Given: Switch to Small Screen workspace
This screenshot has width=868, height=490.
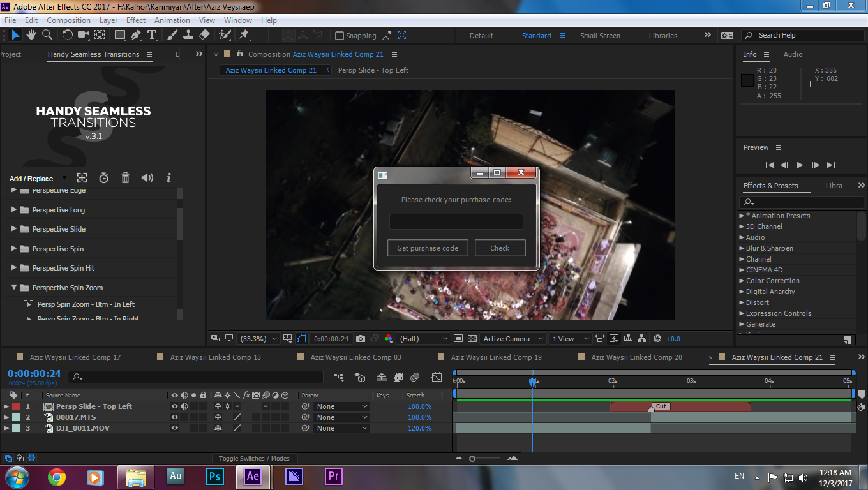Looking at the screenshot, I should coord(600,36).
